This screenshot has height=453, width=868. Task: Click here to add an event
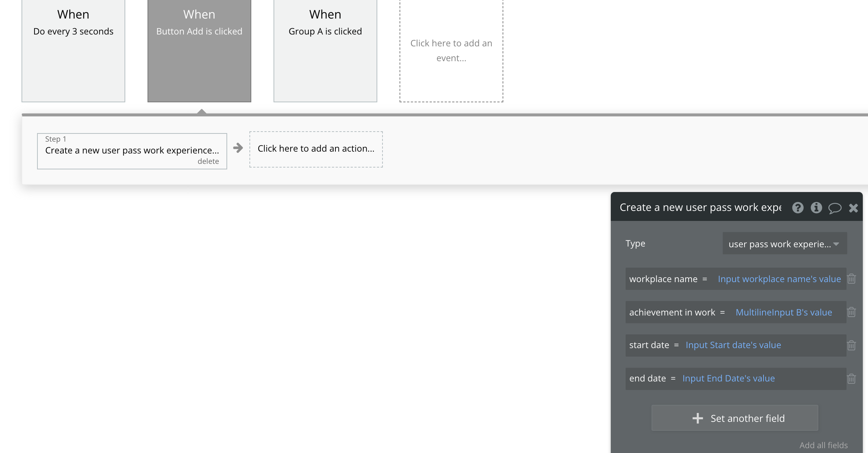click(451, 50)
